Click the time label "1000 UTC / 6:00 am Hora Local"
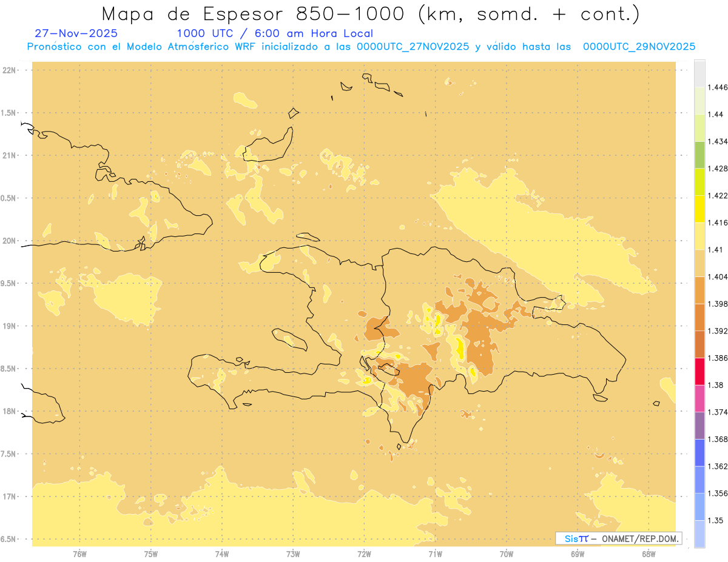728x562 pixels. click(x=275, y=33)
